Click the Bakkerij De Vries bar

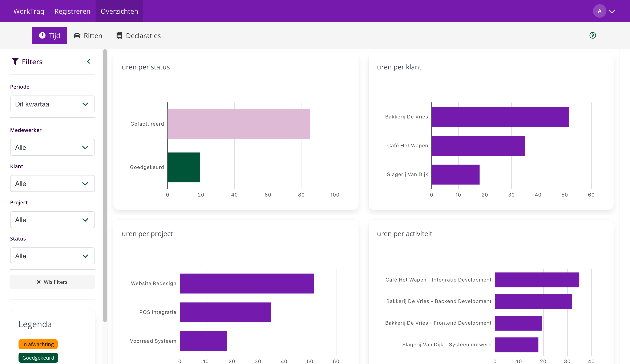pyautogui.click(x=500, y=117)
